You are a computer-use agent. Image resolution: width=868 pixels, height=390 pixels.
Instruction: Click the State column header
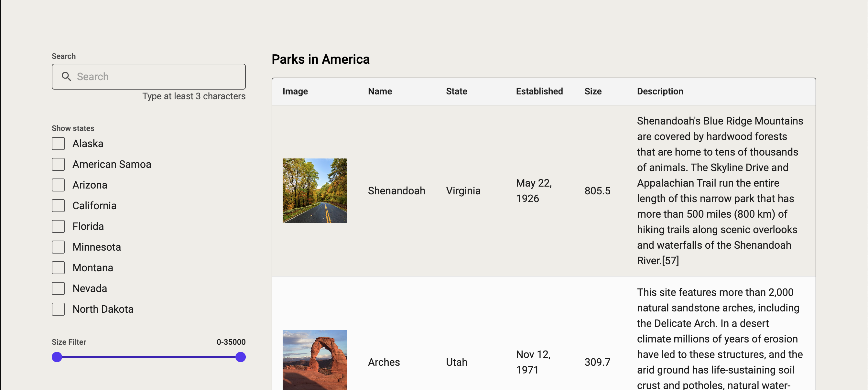coord(457,91)
